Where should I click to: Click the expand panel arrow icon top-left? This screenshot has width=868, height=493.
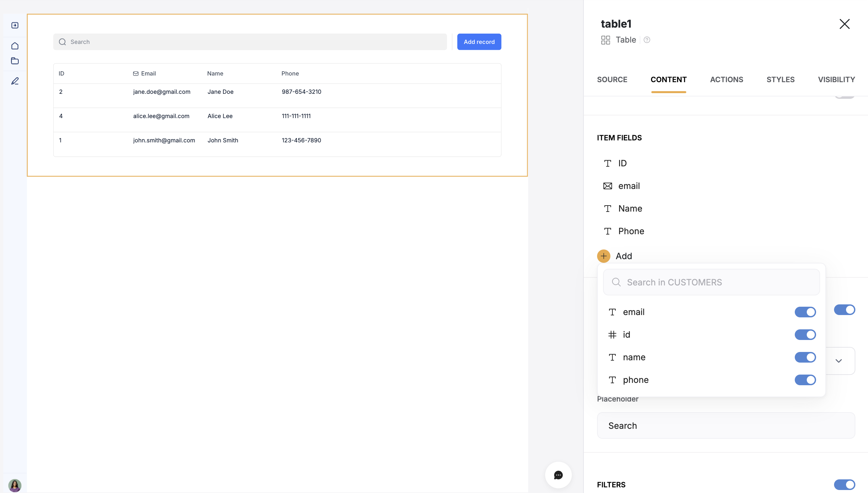coord(15,25)
